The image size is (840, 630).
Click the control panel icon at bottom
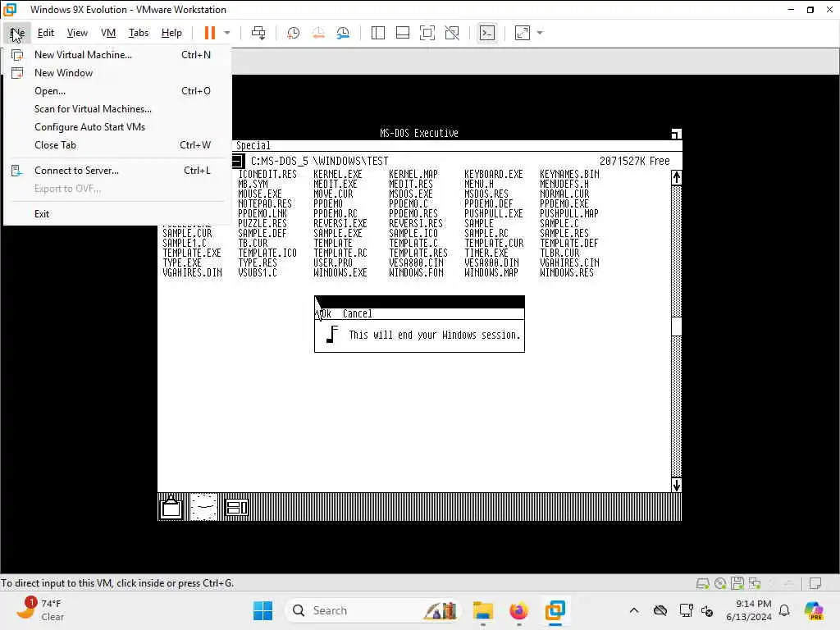click(237, 507)
